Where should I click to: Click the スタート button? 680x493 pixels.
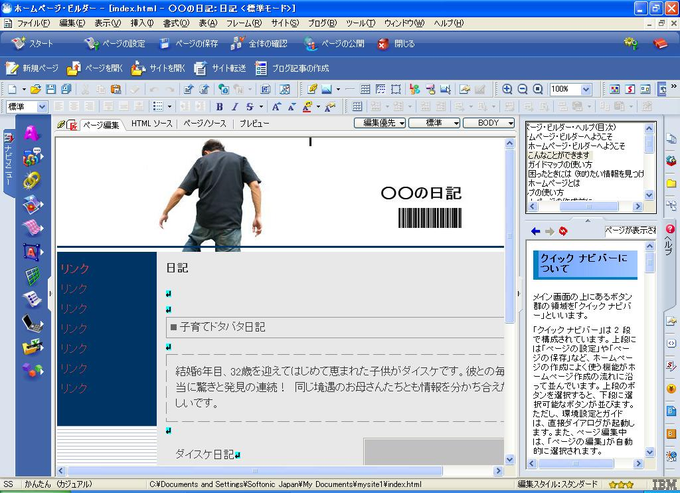pyautogui.click(x=32, y=44)
